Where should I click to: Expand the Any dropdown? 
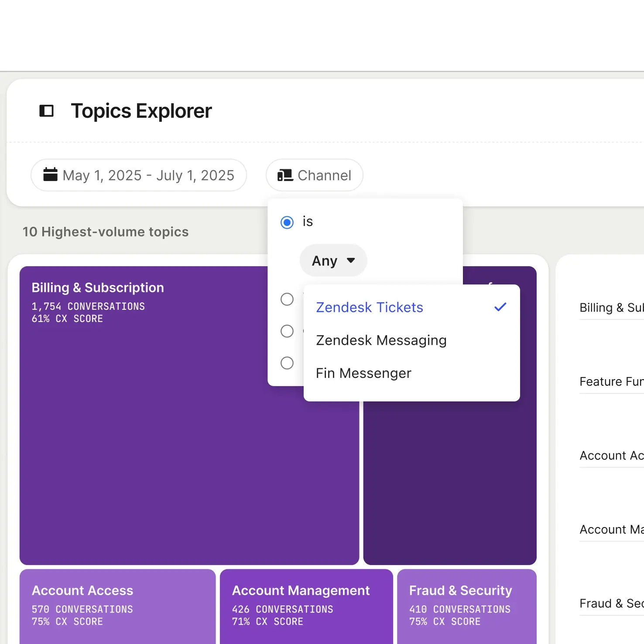[333, 260]
